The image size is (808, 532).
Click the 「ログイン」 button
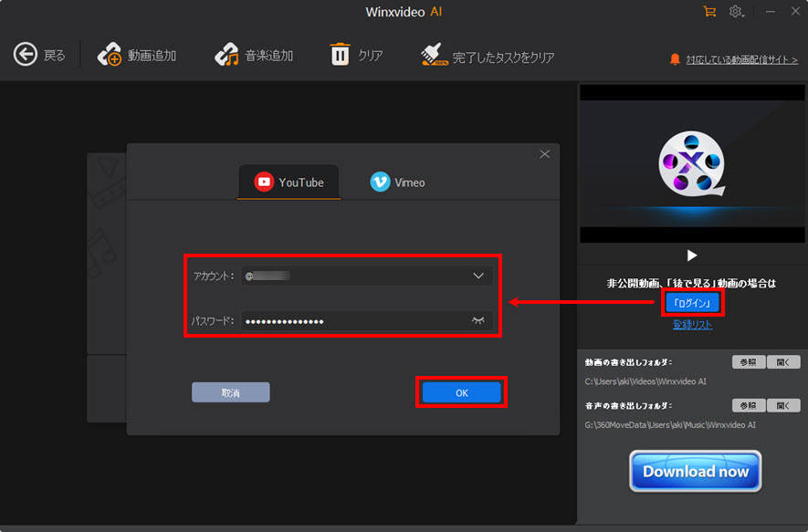(x=692, y=303)
